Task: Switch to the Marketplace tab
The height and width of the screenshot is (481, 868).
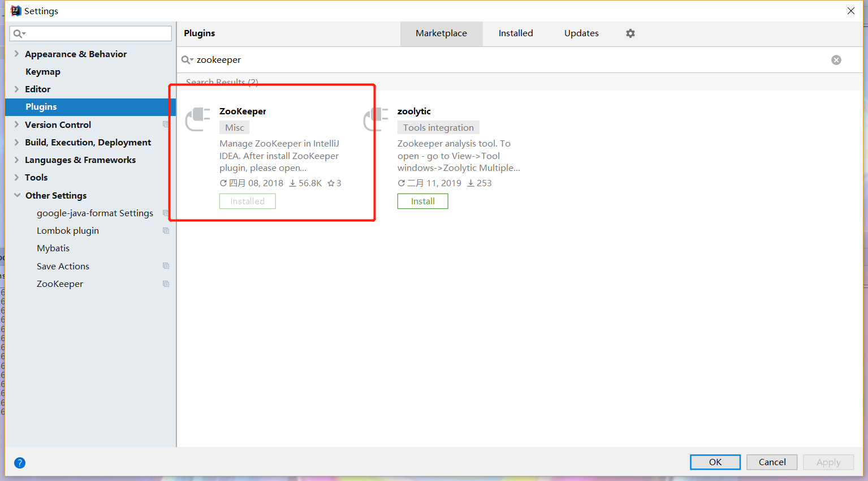Action: click(442, 33)
